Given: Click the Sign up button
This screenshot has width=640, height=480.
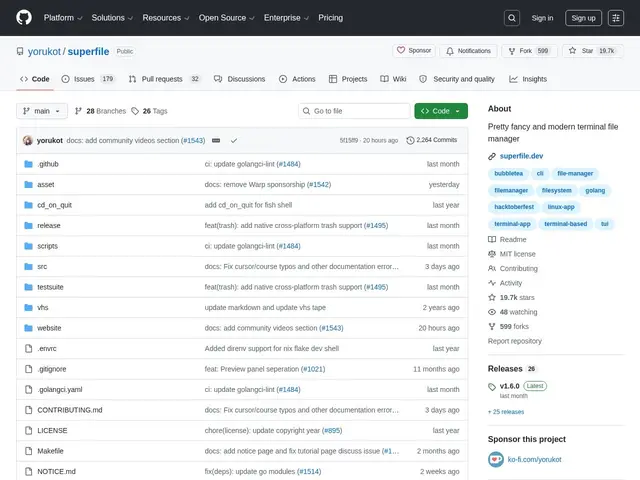Looking at the screenshot, I should click(x=583, y=18).
